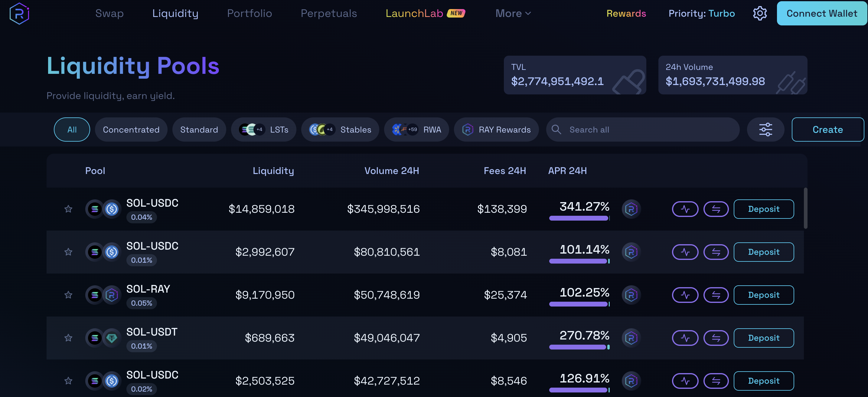Deposit into SOL-USDT pool
The image size is (868, 397).
pyautogui.click(x=764, y=338)
